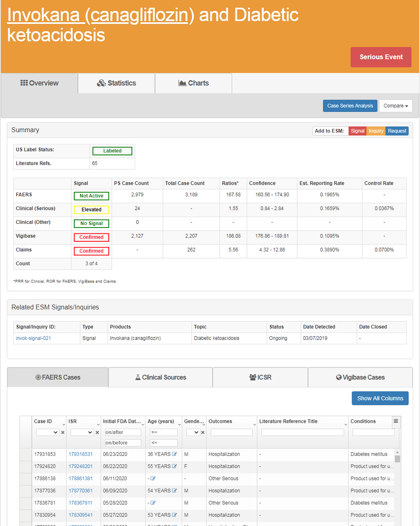
Task: Add to ESM as Signal
Action: click(x=357, y=131)
